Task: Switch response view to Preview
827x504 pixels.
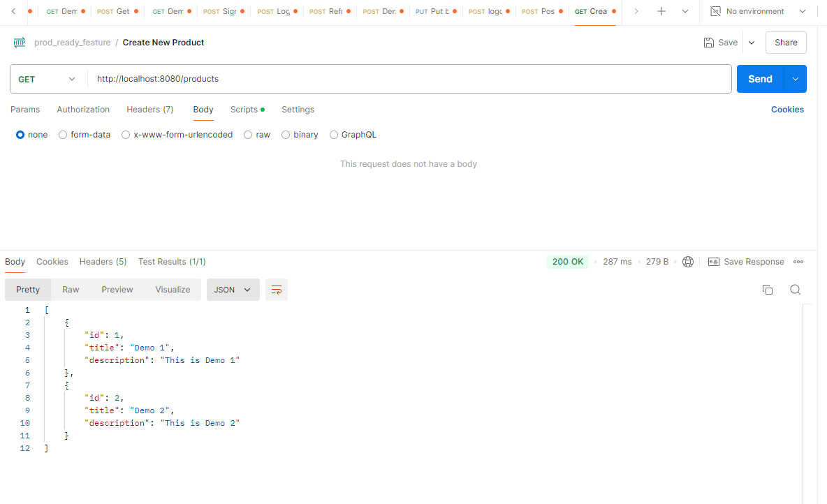Action: click(117, 290)
